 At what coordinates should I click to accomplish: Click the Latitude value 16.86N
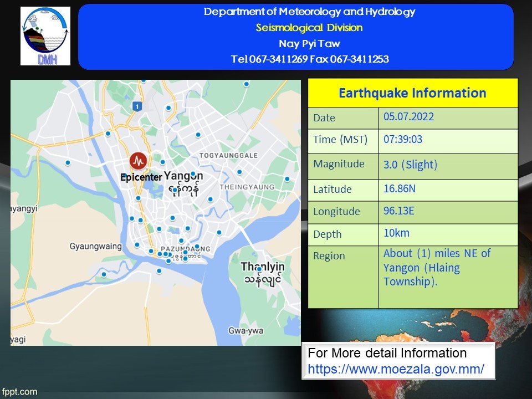(400, 189)
